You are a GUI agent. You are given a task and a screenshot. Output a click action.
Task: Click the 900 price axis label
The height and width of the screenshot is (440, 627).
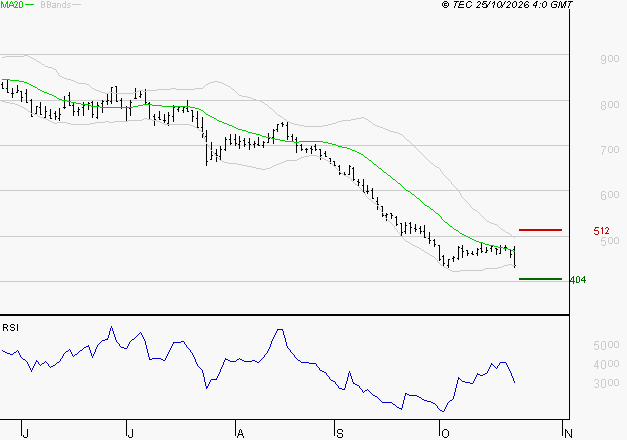pyautogui.click(x=610, y=59)
